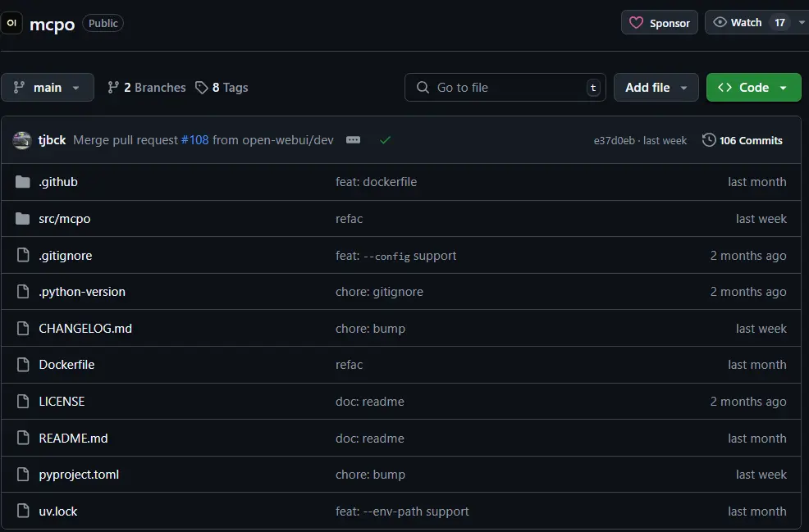The width and height of the screenshot is (809, 532).
Task: Click the Open WebUI organization avatar
Action: (x=11, y=23)
